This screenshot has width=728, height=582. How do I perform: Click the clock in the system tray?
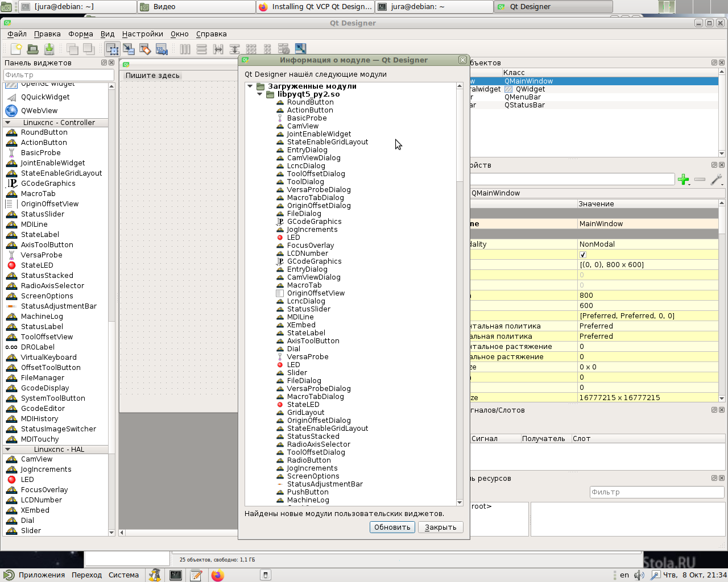[x=695, y=575]
